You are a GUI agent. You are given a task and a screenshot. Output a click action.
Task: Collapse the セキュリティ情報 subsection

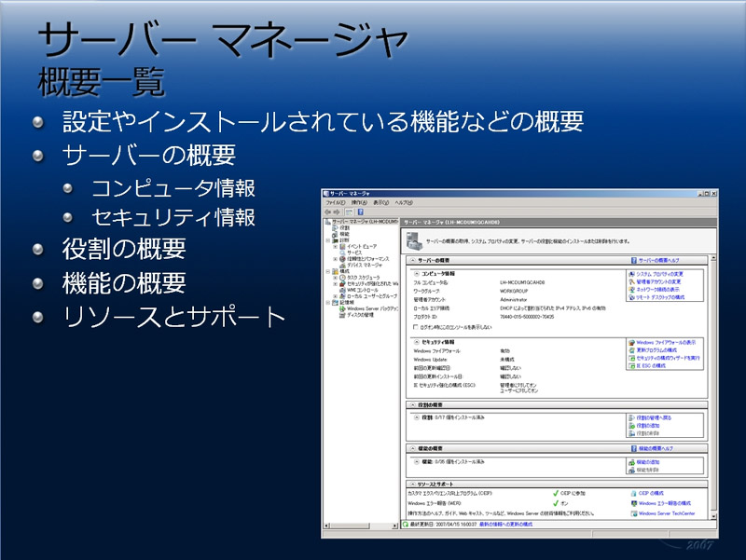point(416,342)
